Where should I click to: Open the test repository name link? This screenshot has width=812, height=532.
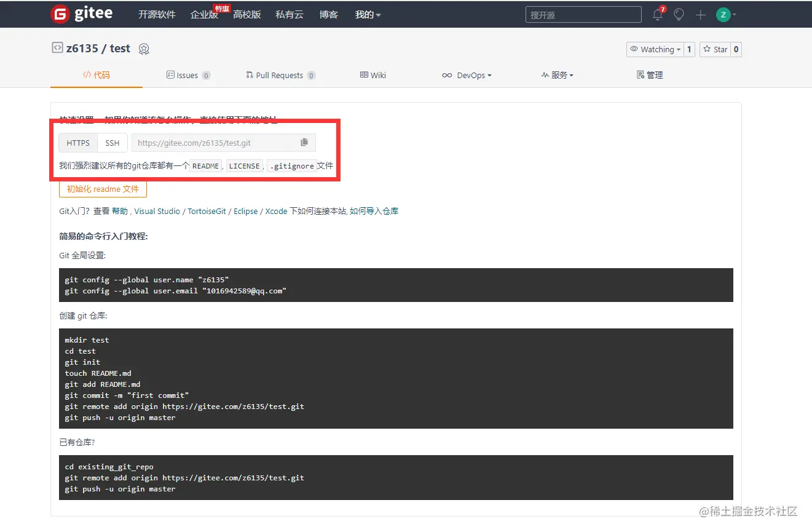click(120, 49)
